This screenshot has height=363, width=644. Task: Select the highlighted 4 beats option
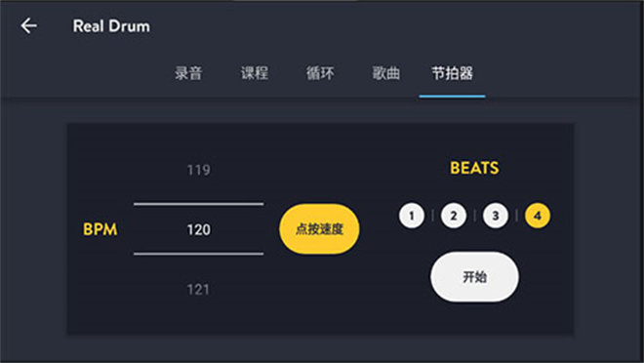click(x=538, y=216)
